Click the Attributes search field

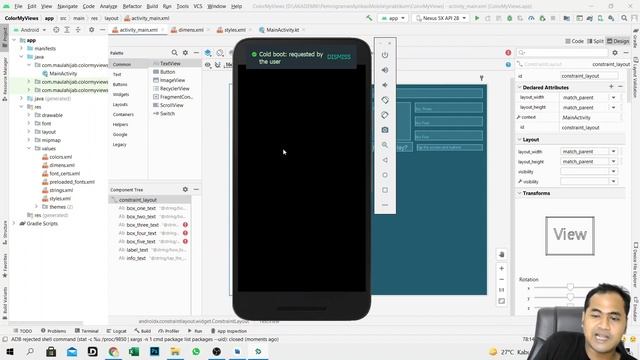[x=563, y=53]
